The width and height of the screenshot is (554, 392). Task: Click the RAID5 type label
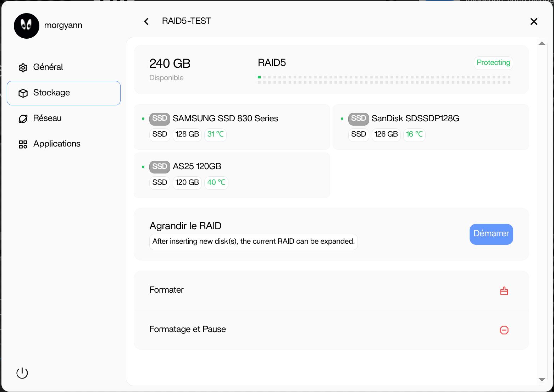[272, 63]
